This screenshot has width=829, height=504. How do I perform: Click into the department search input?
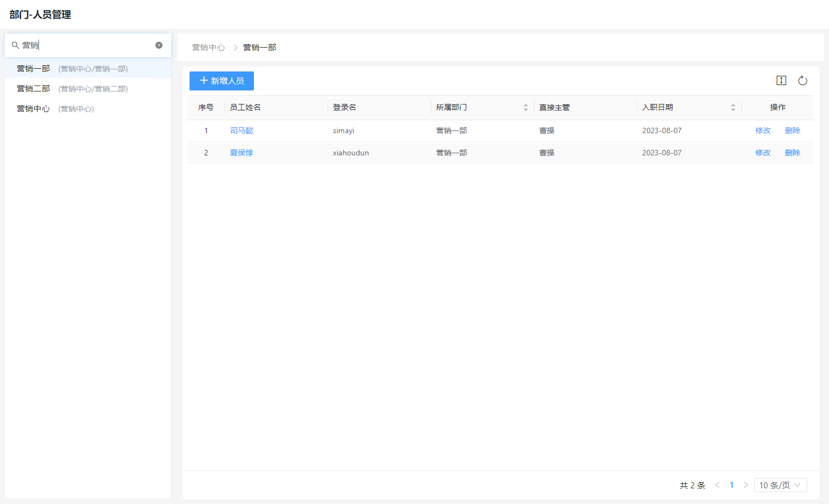tap(87, 45)
